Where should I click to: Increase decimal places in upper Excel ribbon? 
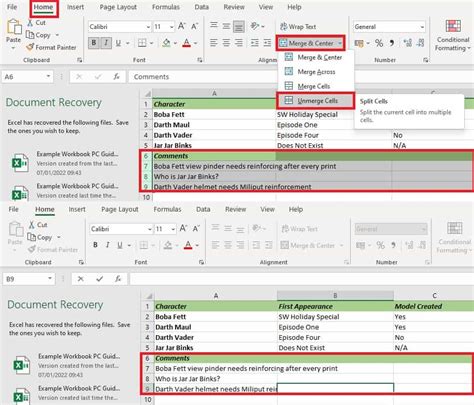click(x=407, y=43)
